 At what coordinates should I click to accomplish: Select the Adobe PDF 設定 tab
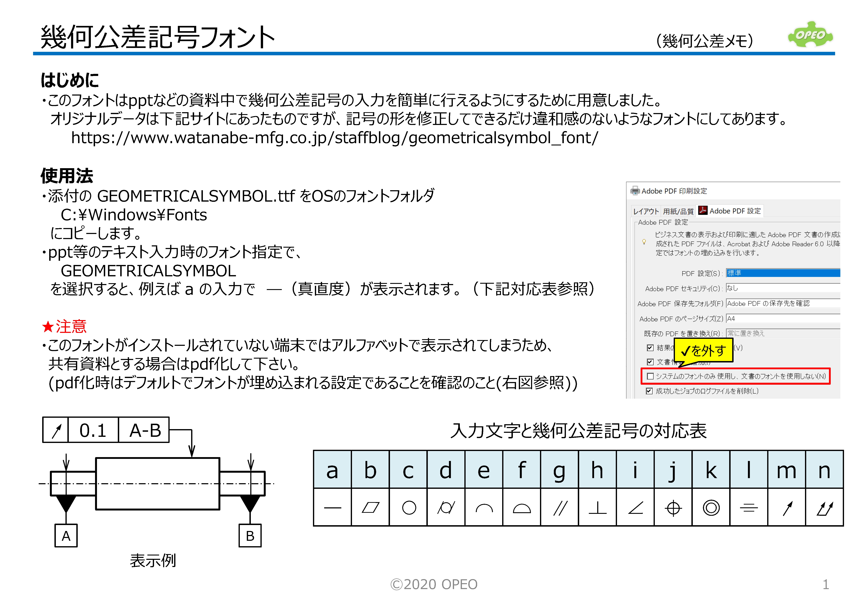(x=730, y=211)
